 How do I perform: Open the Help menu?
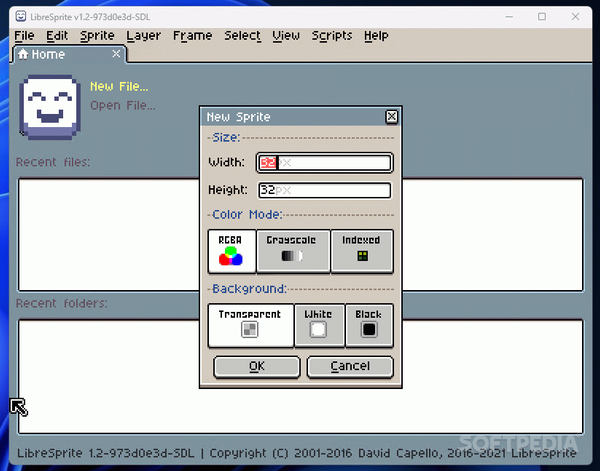click(376, 36)
